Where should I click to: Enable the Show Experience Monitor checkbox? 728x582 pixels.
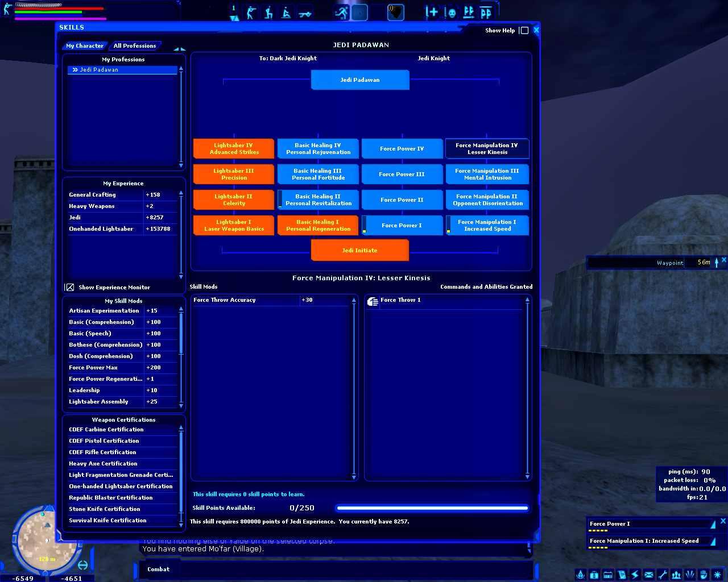click(x=69, y=287)
